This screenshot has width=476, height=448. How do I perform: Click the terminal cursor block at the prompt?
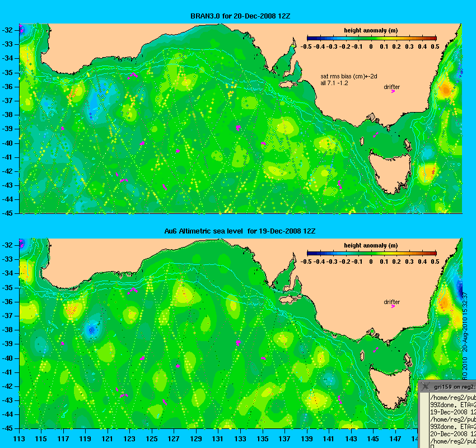click(x=432, y=446)
